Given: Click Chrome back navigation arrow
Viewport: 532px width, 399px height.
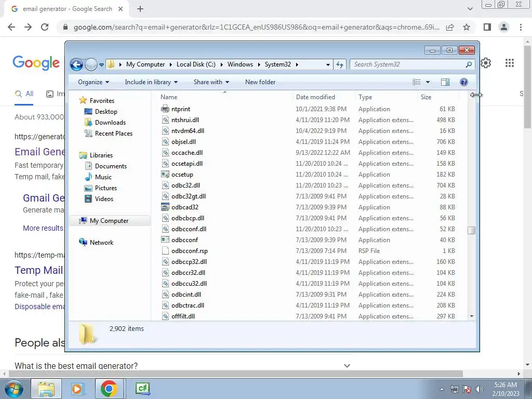Looking at the screenshot, I should pos(11,27).
